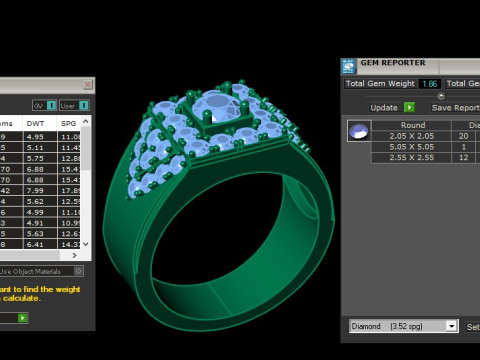Click the Set button beside Diamond dropdown
The image size is (480, 360).
coord(473,327)
